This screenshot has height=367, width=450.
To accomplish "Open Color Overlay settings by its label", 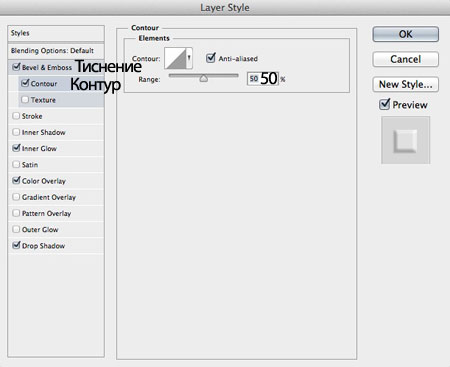I will 44,181.
